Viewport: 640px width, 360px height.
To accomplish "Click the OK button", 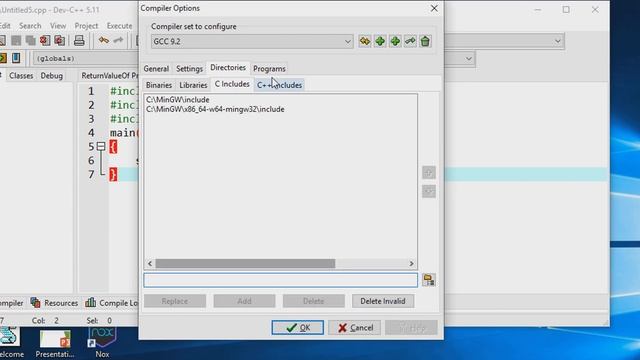I will [x=298, y=327].
